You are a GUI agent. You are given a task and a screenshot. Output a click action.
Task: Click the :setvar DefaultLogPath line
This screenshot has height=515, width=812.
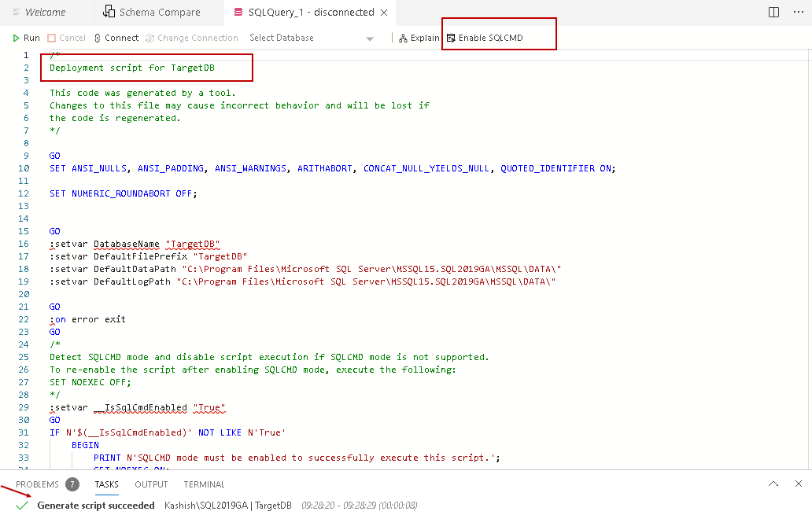click(303, 281)
